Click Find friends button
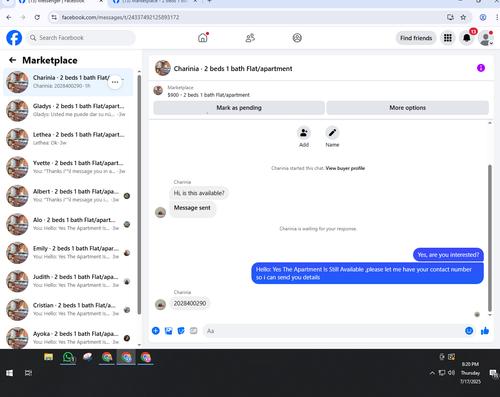Viewport: 500px width, 397px height. pos(416,38)
